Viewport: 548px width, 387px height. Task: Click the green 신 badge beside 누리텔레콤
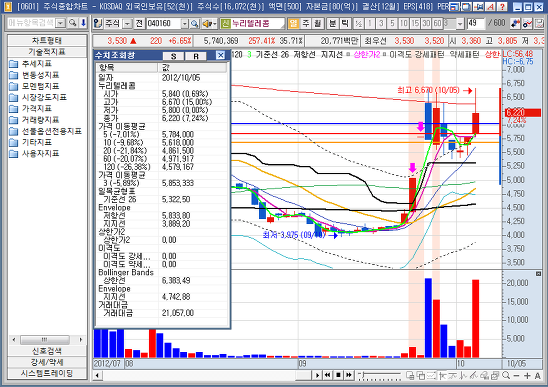click(226, 23)
